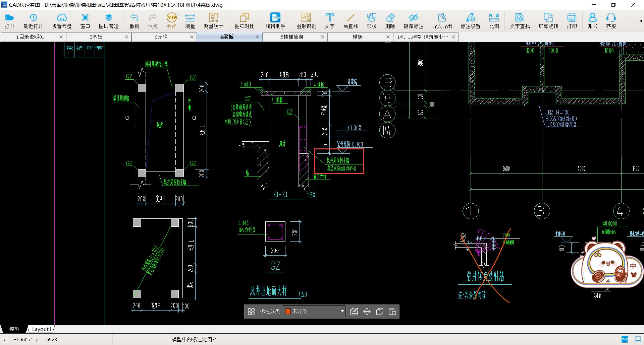Switch to the 2基础 tab

96,37
